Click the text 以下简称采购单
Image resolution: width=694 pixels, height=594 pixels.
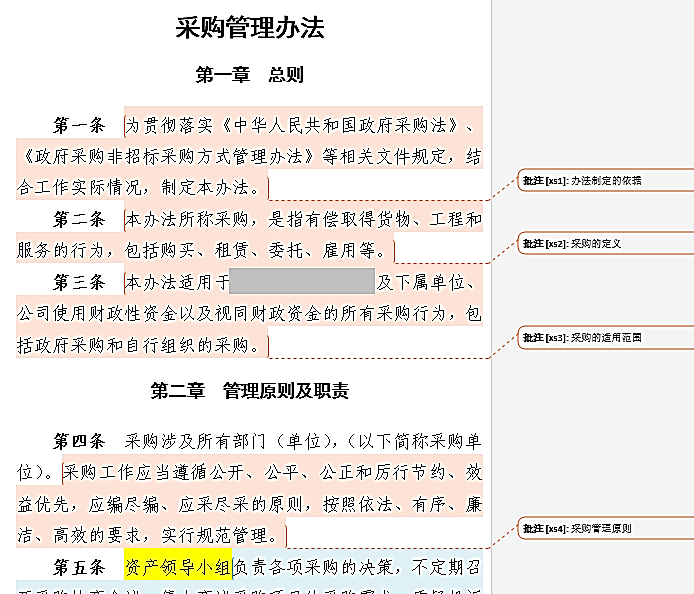420,441
